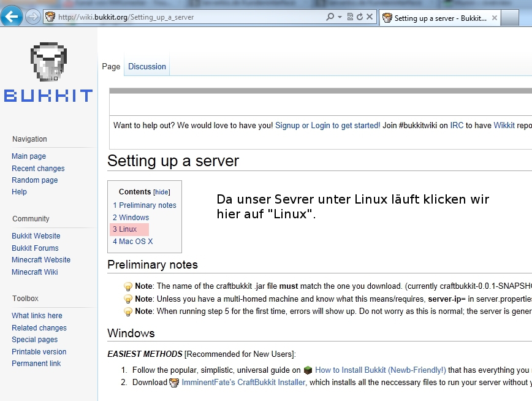
Task: Click the bucket icon before ImminentFate's installer link
Action: click(x=174, y=383)
